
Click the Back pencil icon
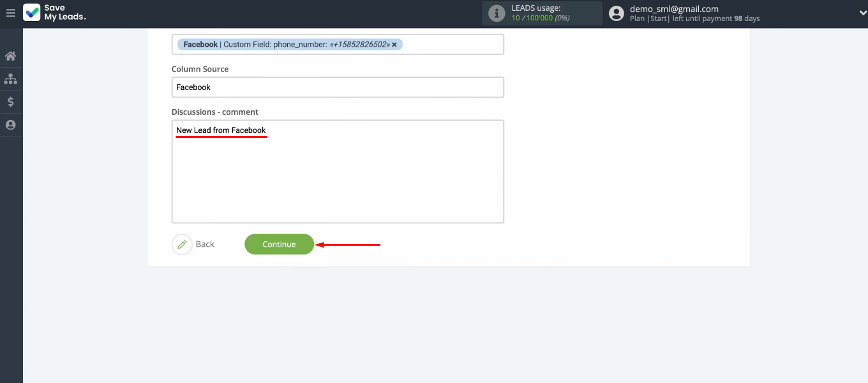pyautogui.click(x=182, y=244)
